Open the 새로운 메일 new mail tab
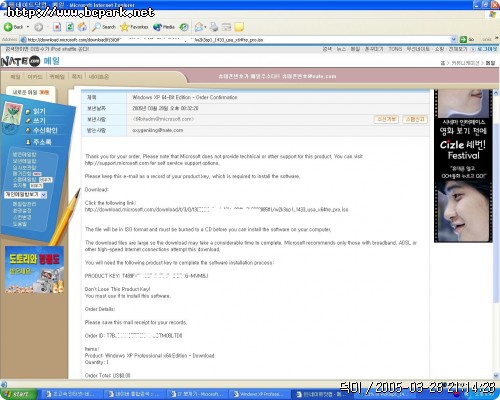This screenshot has height=400, width=500. (x=31, y=92)
